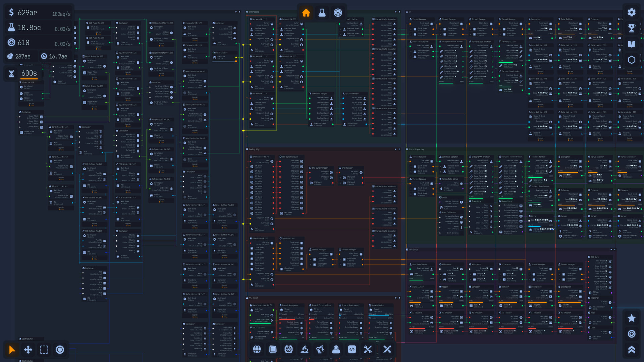Viewport: 644px width, 362px height.
Task: Open the code brackets coding category
Action: [352, 350]
